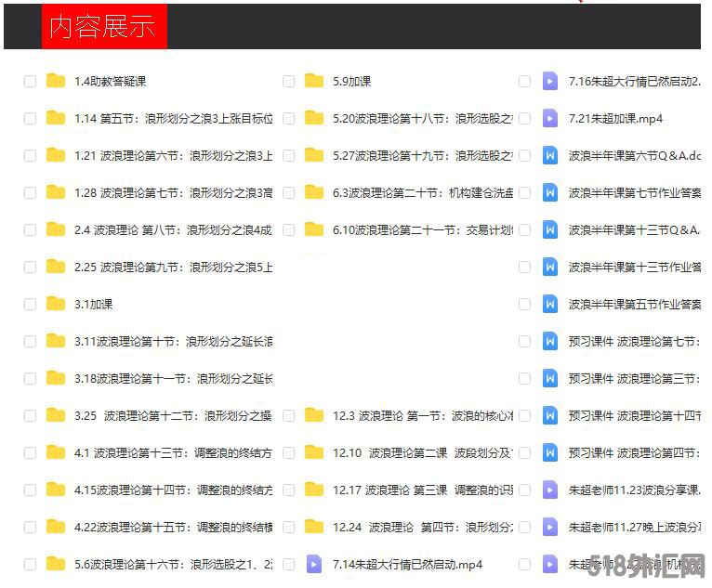The image size is (712, 588).
Task: Tick checkbox for 1.4助教答疑课
Action: [30, 81]
